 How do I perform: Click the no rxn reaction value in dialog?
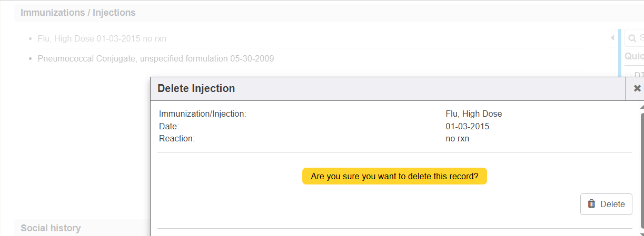click(x=457, y=139)
